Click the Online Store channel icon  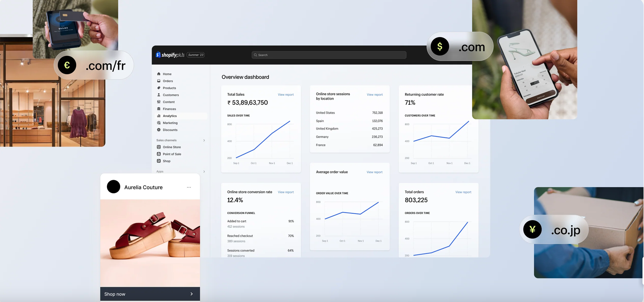[x=159, y=147]
